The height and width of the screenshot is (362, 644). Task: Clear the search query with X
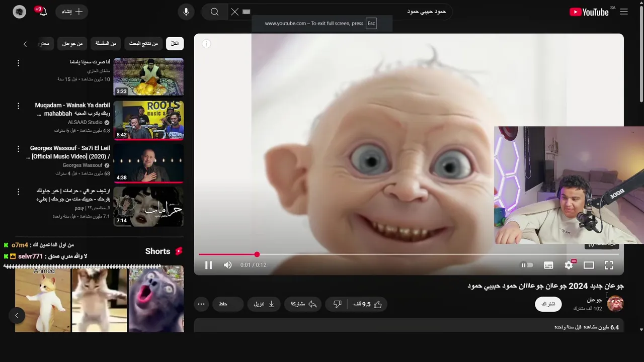coord(234,12)
